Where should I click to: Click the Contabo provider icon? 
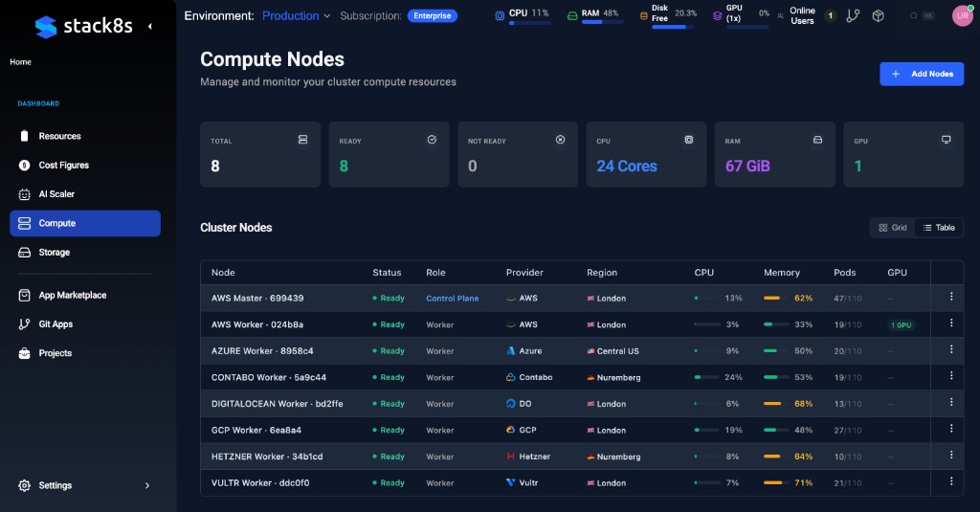pyautogui.click(x=511, y=378)
